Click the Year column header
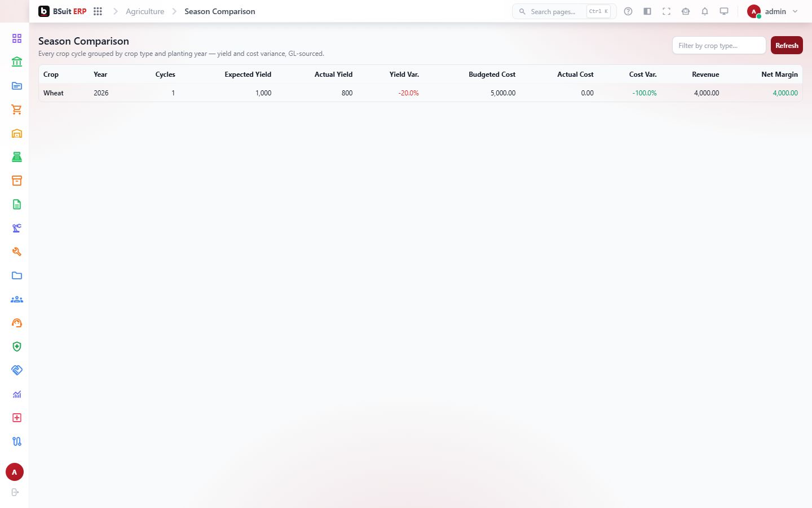 (100, 75)
